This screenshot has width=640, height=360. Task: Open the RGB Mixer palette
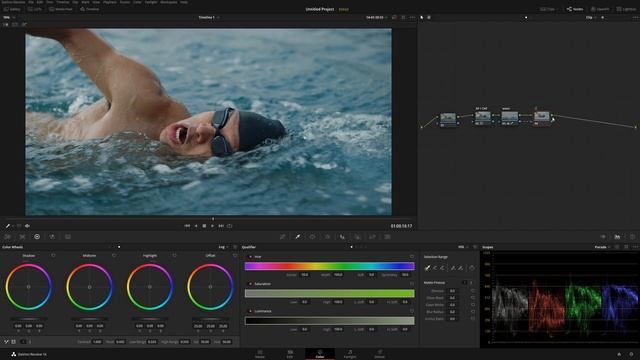point(52,237)
